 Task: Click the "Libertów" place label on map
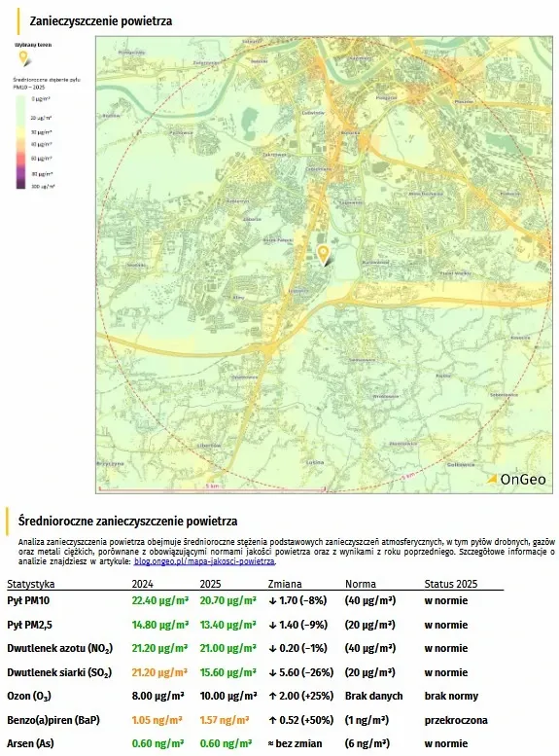click(209, 446)
